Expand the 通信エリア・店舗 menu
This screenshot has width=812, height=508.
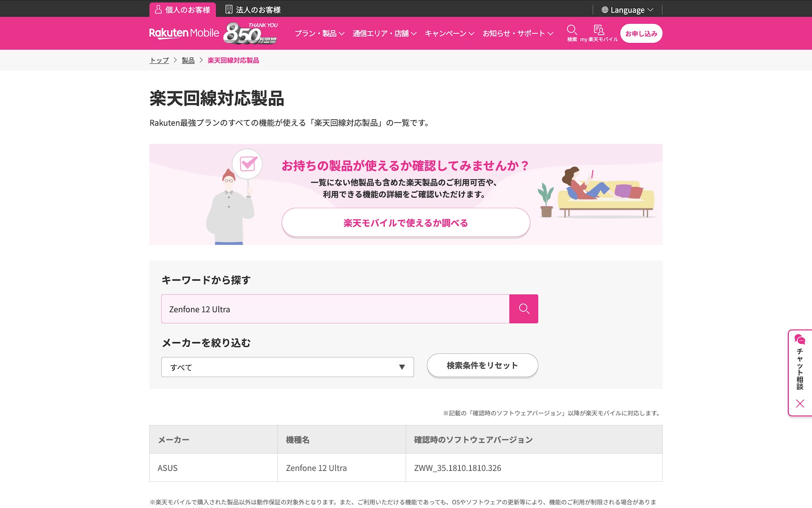[x=384, y=33]
